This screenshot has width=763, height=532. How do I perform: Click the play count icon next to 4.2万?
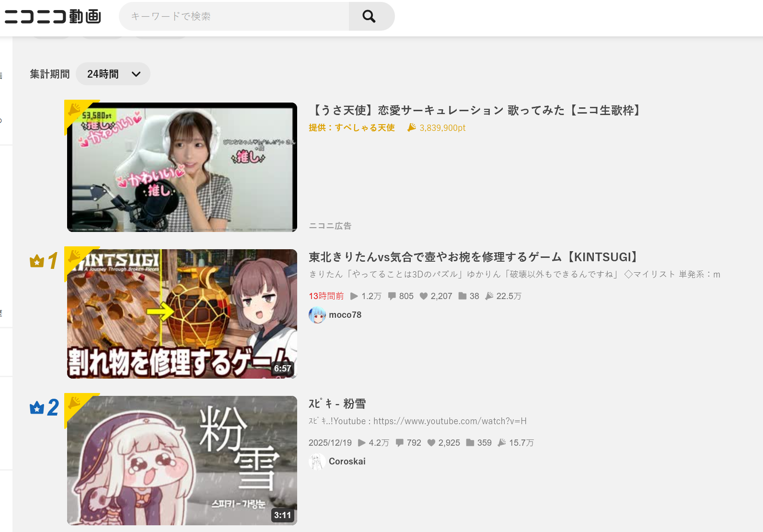[x=362, y=443]
